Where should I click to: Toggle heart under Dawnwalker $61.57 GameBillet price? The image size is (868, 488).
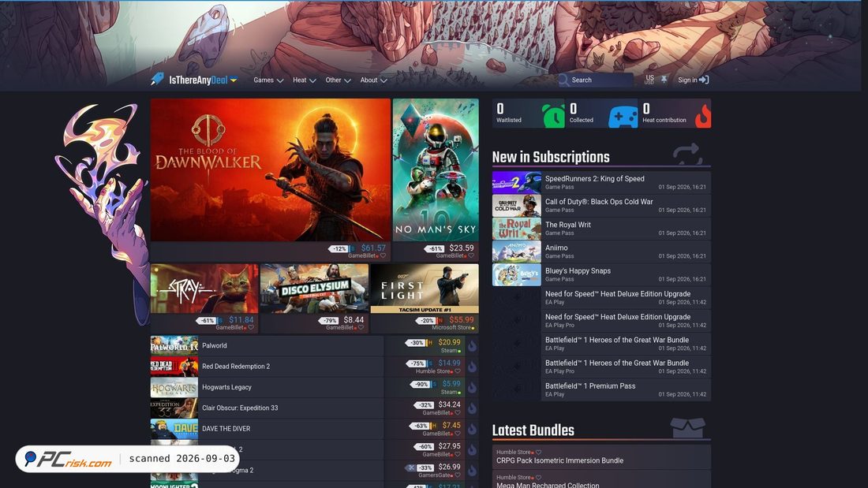coord(383,255)
